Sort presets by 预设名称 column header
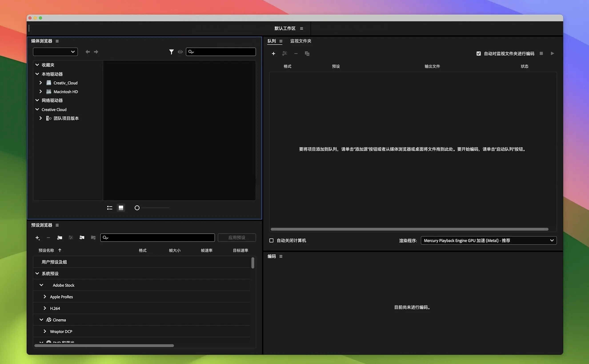The width and height of the screenshot is (589, 364). tap(46, 251)
